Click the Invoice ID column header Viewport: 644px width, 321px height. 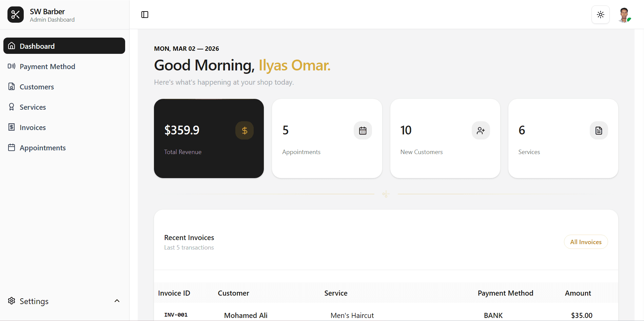tap(174, 293)
